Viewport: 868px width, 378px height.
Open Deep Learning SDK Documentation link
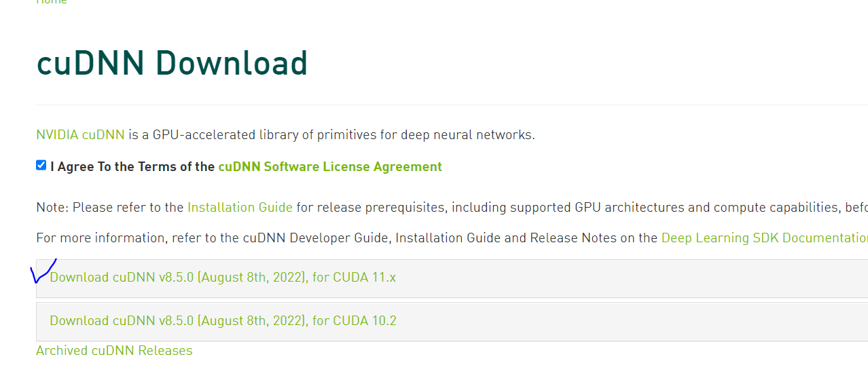tap(764, 238)
